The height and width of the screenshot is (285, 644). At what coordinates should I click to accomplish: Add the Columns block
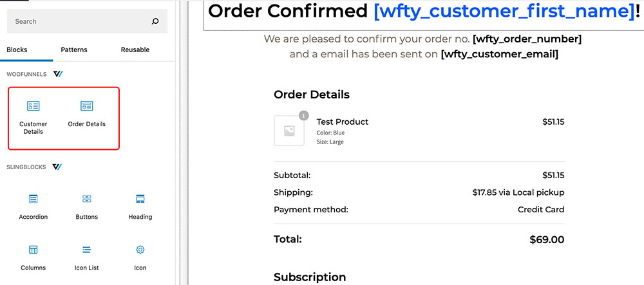coord(33,258)
